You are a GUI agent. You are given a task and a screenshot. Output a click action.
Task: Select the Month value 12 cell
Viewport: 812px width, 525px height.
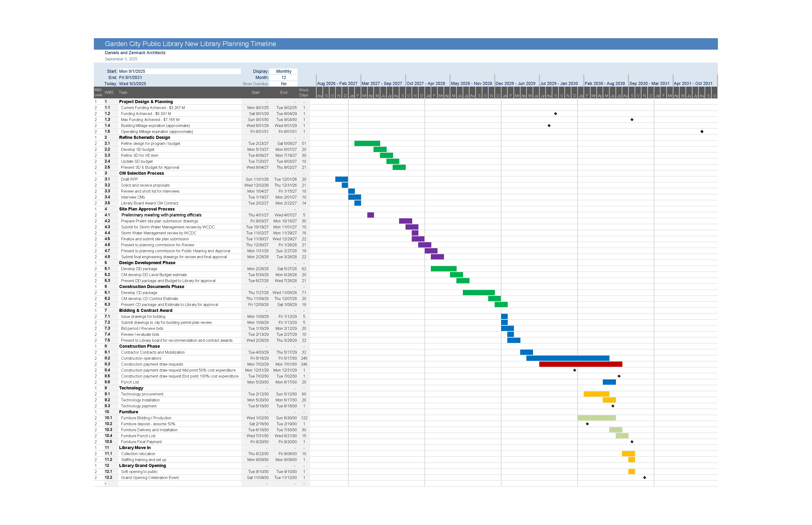tap(283, 78)
